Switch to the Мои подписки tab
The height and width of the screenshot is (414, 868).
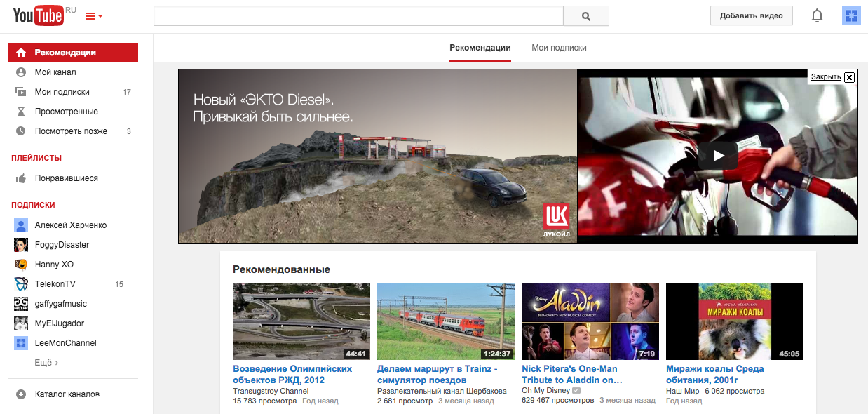tap(559, 48)
